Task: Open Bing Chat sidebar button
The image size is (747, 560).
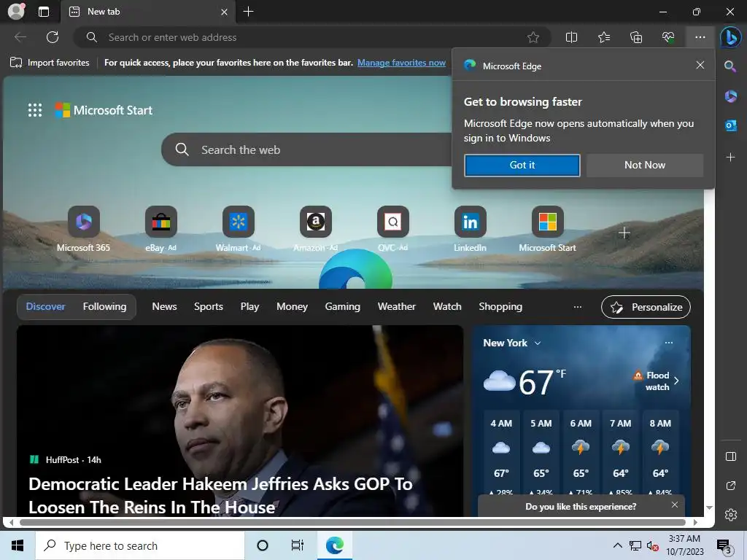Action: click(731, 38)
